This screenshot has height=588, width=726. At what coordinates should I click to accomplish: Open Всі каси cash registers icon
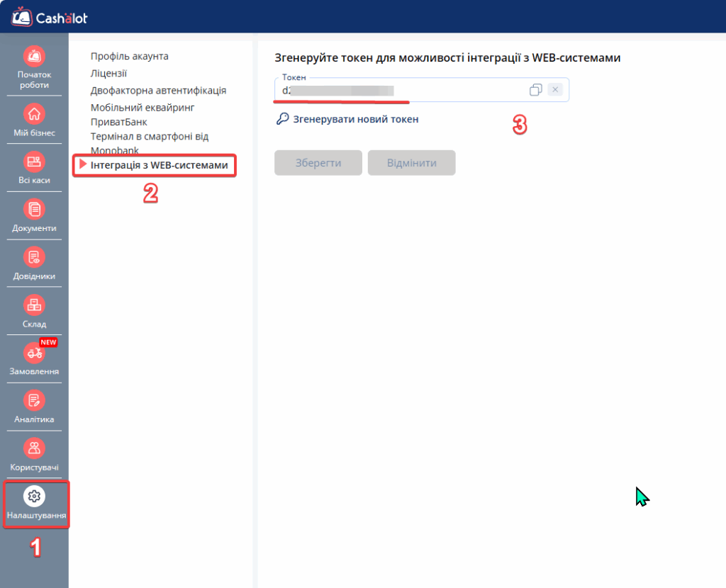click(34, 162)
